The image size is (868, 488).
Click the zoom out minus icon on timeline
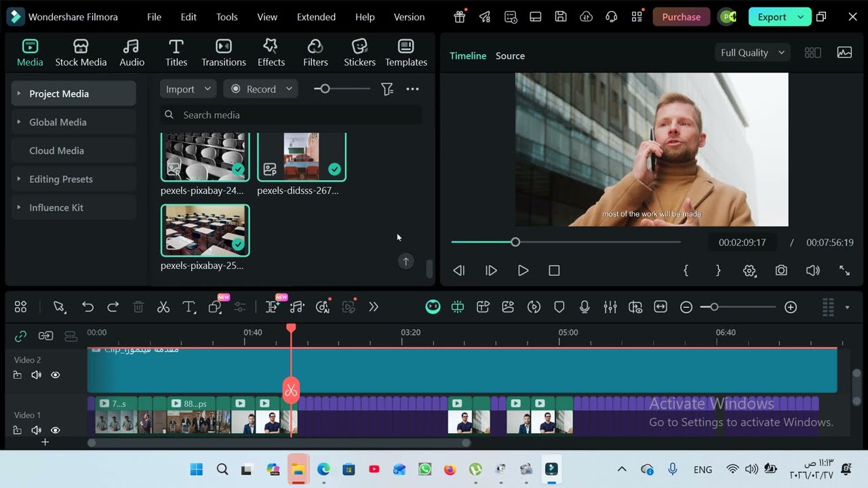[686, 307]
